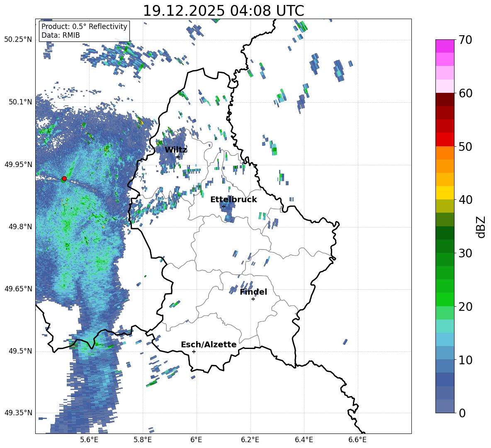Click the 50.25°N latitude label
Viewport: 491px width, 448px height.
(19, 40)
